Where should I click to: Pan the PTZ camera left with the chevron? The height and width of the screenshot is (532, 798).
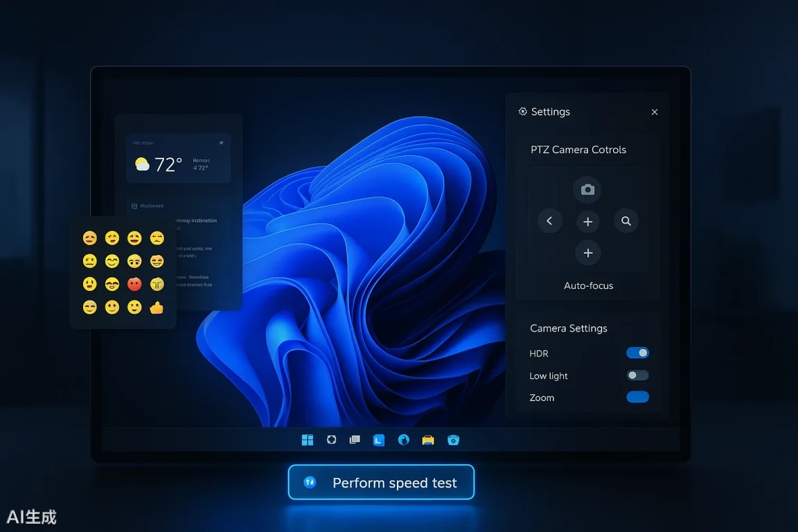coord(549,220)
